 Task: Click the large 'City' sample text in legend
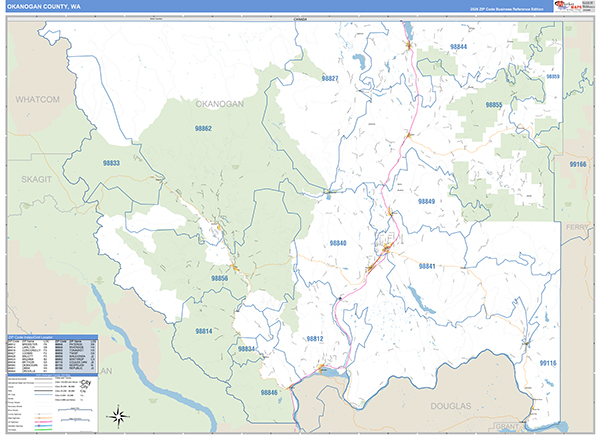(x=86, y=383)
